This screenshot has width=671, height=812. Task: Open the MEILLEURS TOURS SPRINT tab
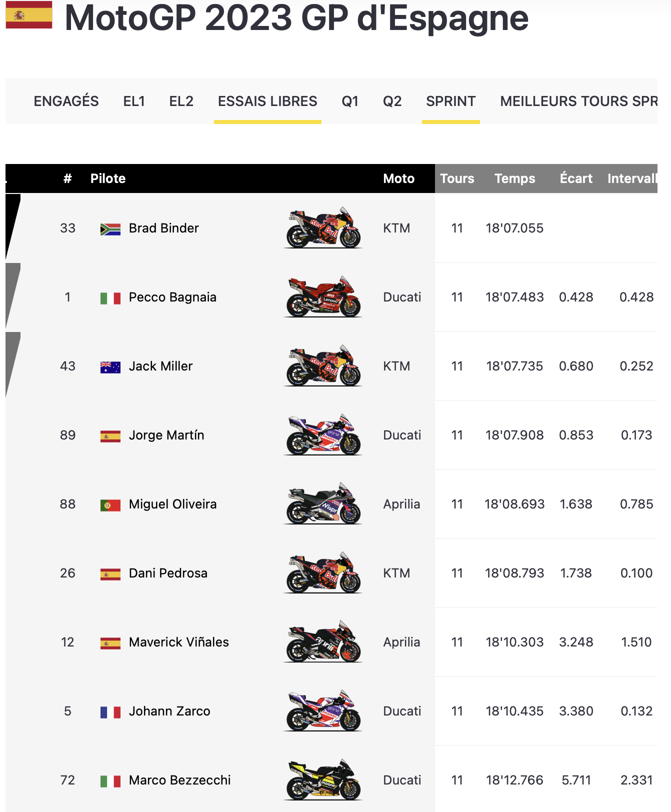[x=578, y=101]
